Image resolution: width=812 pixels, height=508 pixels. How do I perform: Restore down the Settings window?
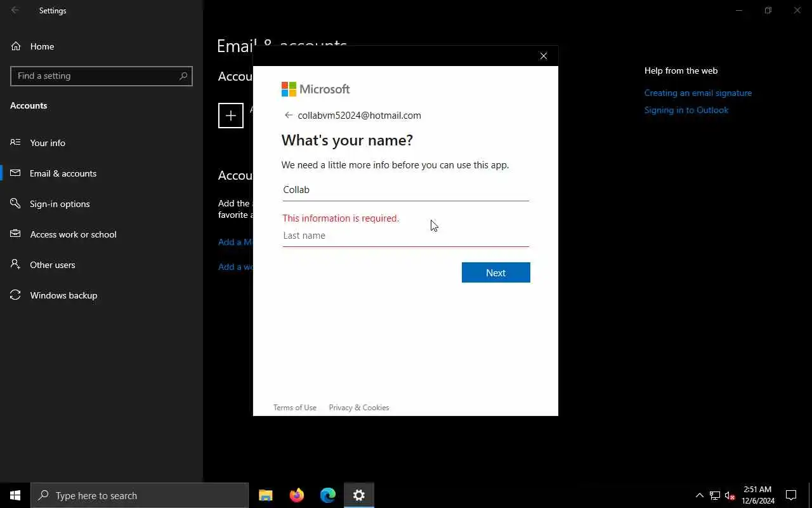coord(768,10)
